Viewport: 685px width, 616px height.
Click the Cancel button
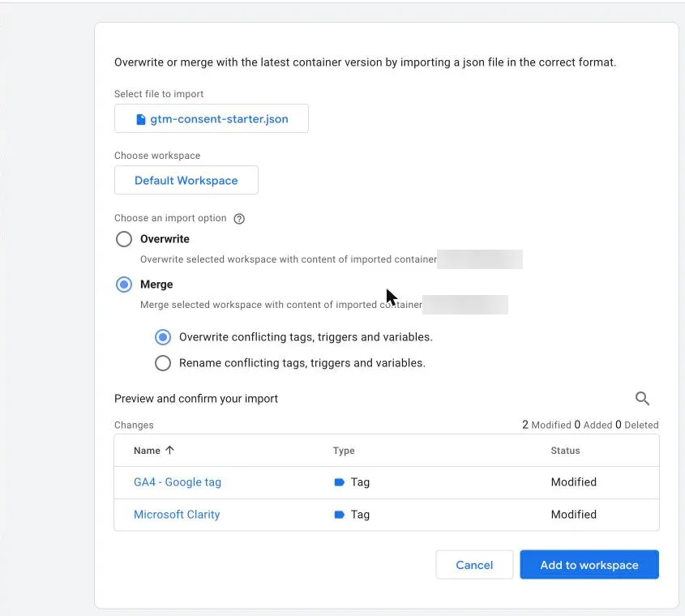tap(474, 564)
